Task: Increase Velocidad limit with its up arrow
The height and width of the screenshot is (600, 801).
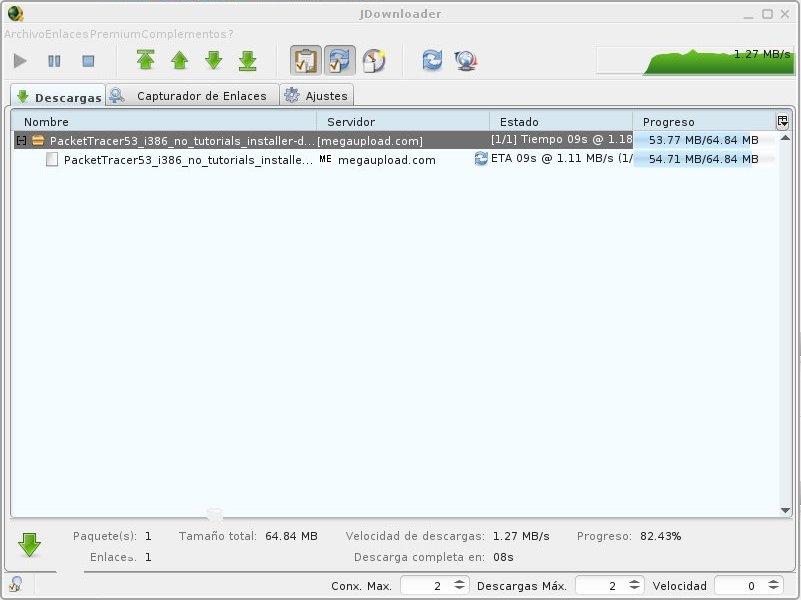Action: 774,582
